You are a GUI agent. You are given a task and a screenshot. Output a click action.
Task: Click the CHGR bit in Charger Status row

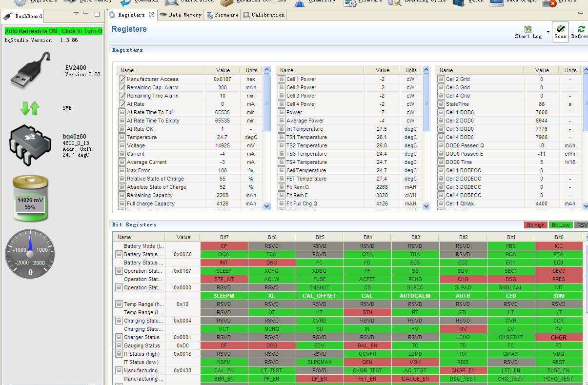pyautogui.click(x=559, y=337)
